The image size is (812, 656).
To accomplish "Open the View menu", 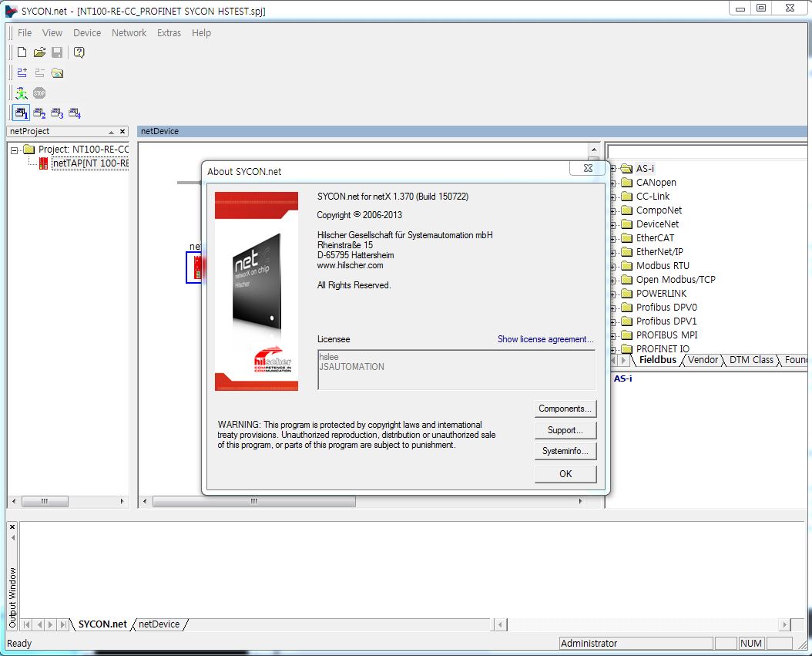I will pyautogui.click(x=52, y=32).
